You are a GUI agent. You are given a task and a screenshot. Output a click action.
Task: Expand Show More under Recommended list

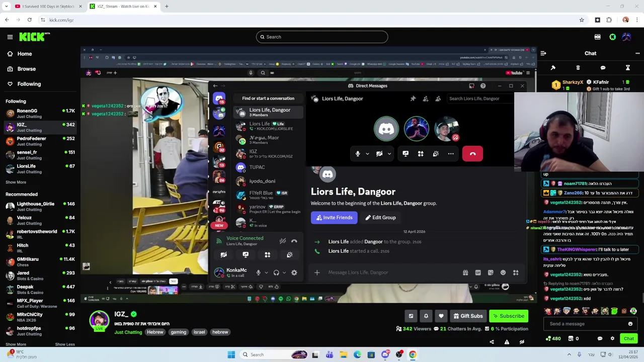(x=16, y=344)
